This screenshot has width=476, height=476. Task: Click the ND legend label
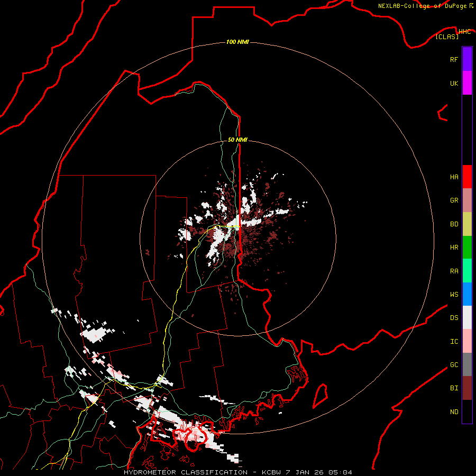(x=454, y=412)
